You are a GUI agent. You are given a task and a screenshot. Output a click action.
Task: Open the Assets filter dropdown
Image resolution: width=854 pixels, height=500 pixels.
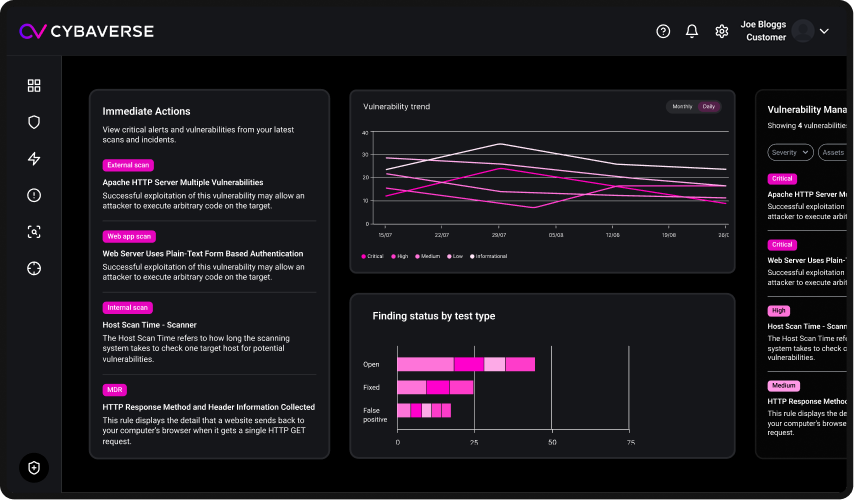point(834,153)
